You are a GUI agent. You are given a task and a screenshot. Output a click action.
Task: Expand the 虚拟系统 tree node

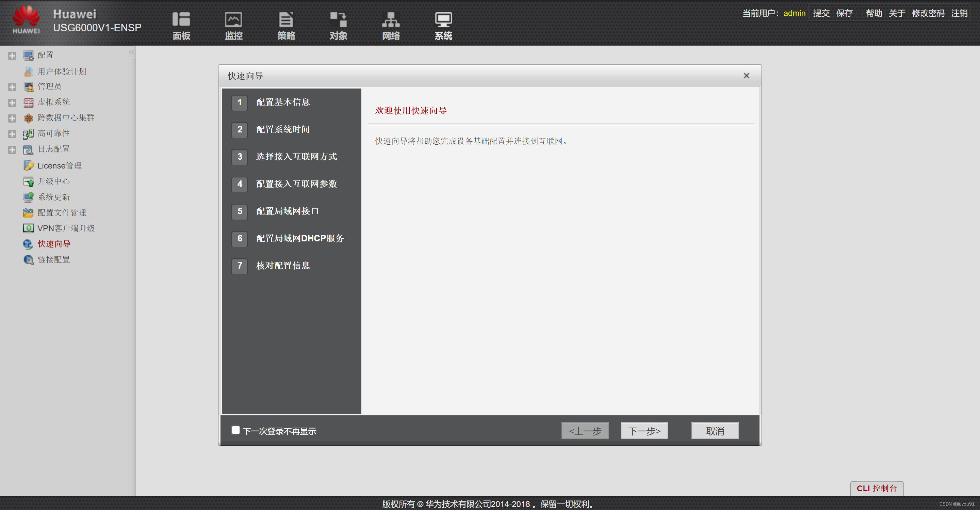click(12, 103)
